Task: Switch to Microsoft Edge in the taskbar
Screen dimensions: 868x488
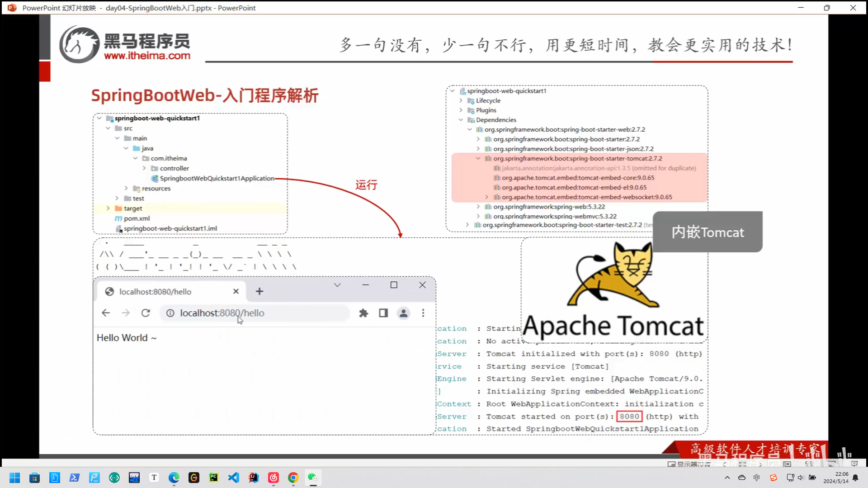Action: pyautogui.click(x=174, y=478)
